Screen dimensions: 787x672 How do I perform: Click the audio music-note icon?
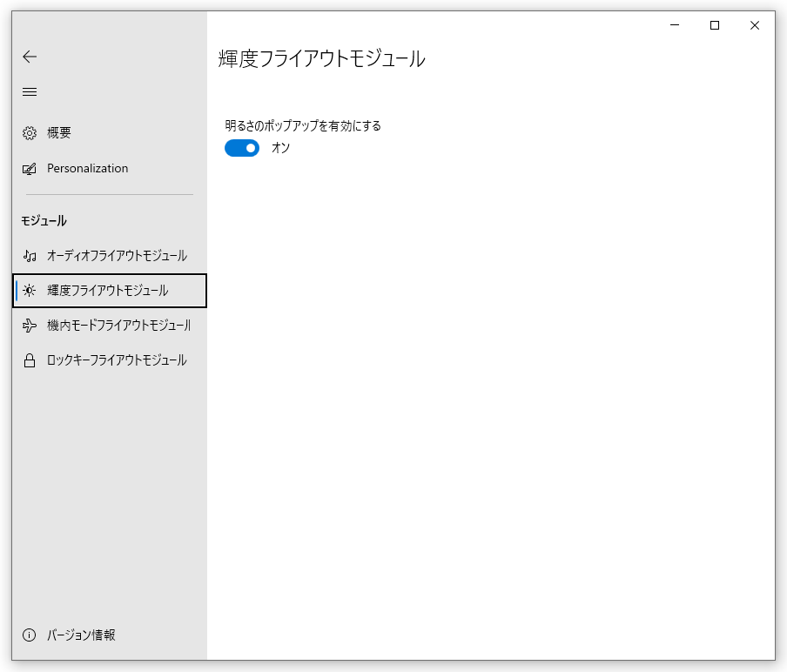tap(30, 256)
